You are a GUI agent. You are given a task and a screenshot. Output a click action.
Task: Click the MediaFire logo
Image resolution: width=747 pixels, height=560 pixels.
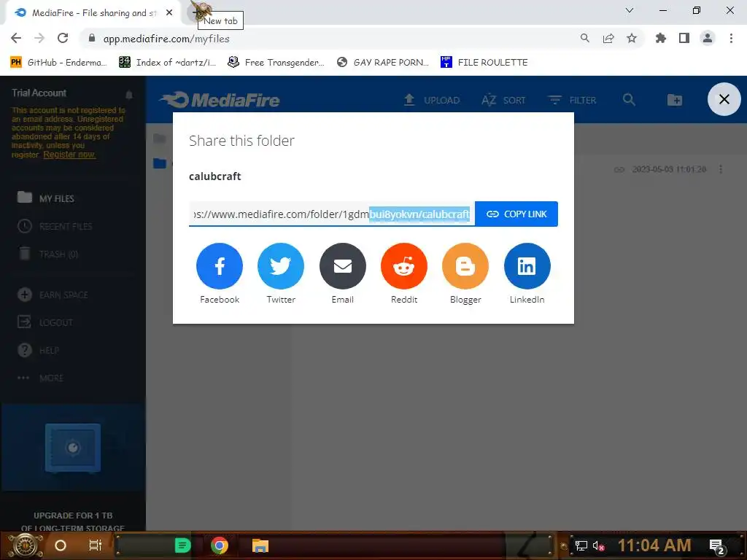coord(220,100)
